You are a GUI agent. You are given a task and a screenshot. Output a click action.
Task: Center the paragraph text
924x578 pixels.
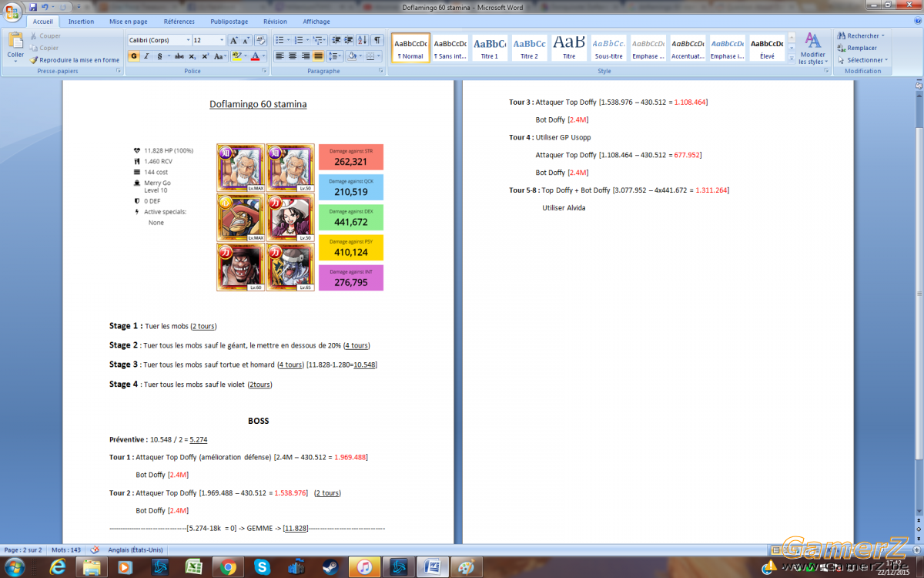point(293,56)
